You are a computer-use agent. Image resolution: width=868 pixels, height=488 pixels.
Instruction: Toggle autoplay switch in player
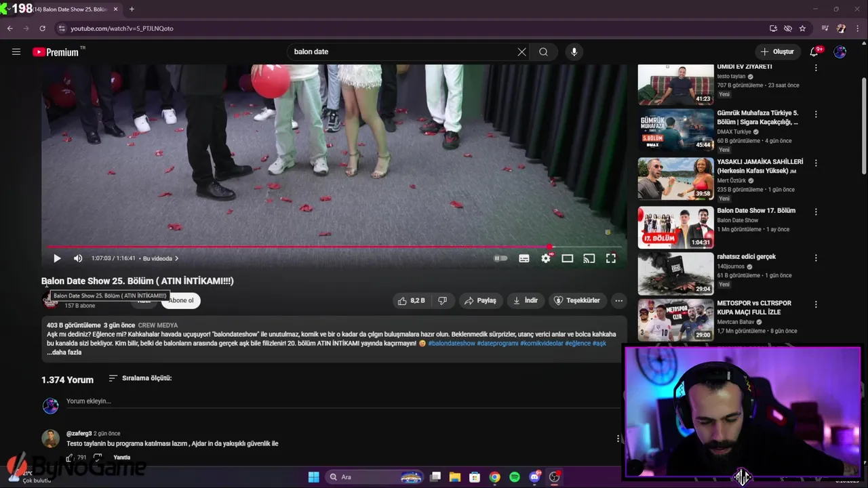(x=500, y=258)
